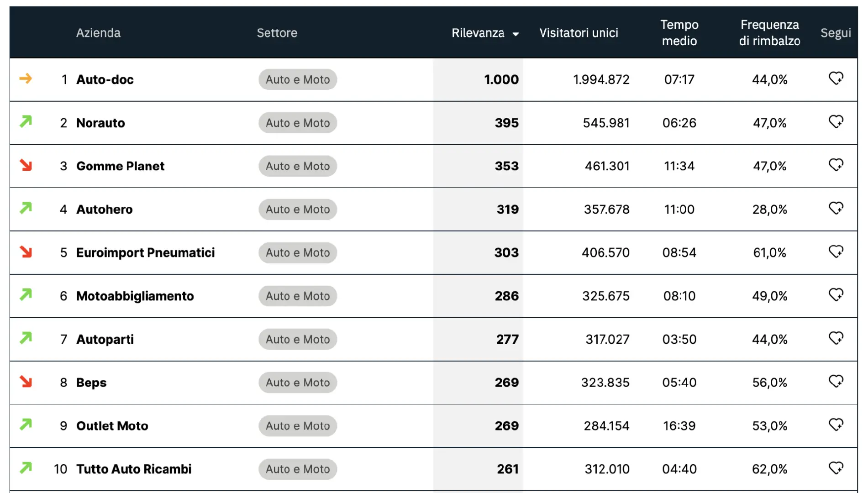The height and width of the screenshot is (493, 868).
Task: Click the sort arrow next to Rilevanza
Action: tap(516, 34)
